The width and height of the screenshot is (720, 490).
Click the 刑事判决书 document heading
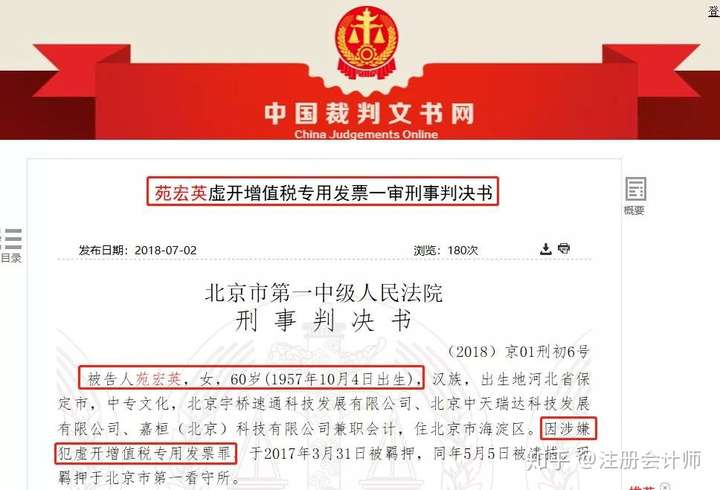click(324, 320)
